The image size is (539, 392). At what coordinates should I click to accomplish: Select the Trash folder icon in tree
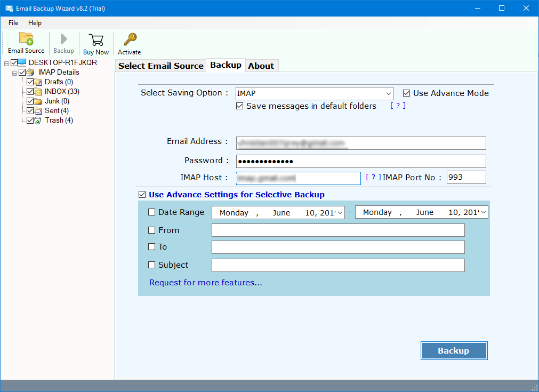[38, 121]
